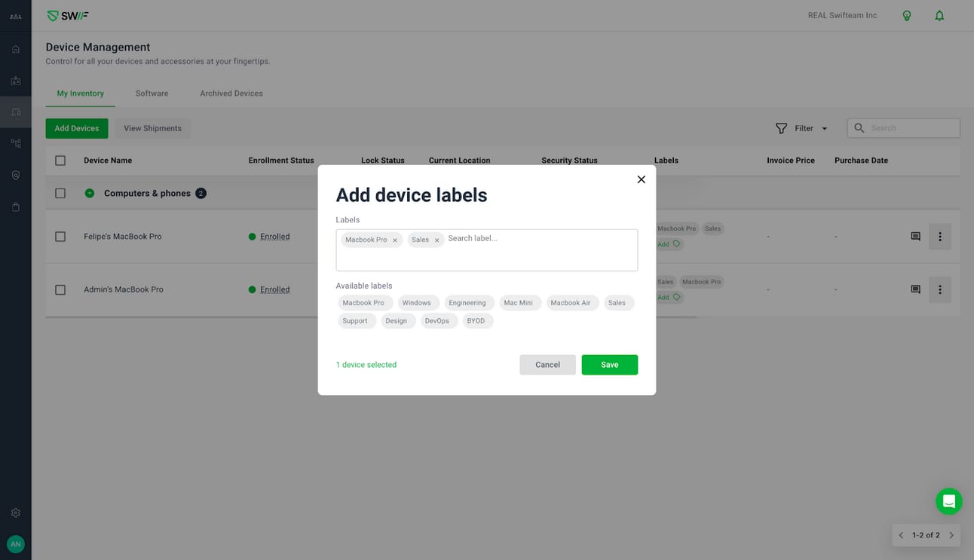Switch to the Software tab

(152, 93)
